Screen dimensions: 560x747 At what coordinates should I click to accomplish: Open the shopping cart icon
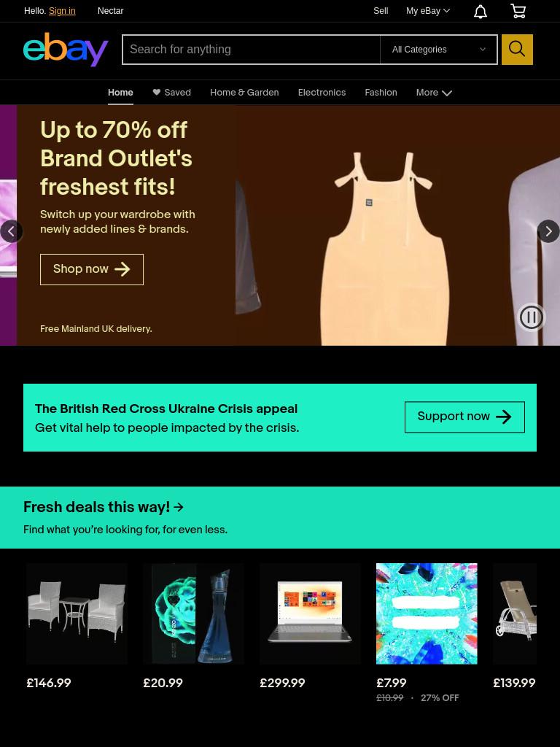518,11
